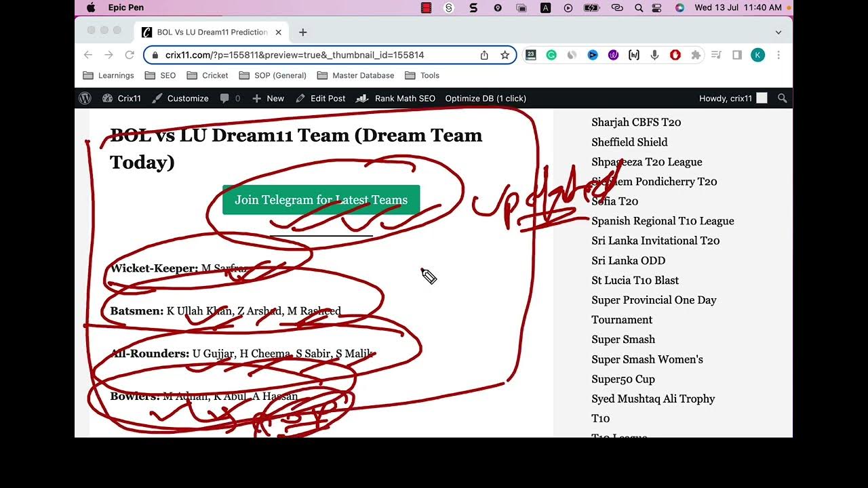This screenshot has width=868, height=488.
Task: Click Edit Post in admin bar
Action: coord(321,98)
